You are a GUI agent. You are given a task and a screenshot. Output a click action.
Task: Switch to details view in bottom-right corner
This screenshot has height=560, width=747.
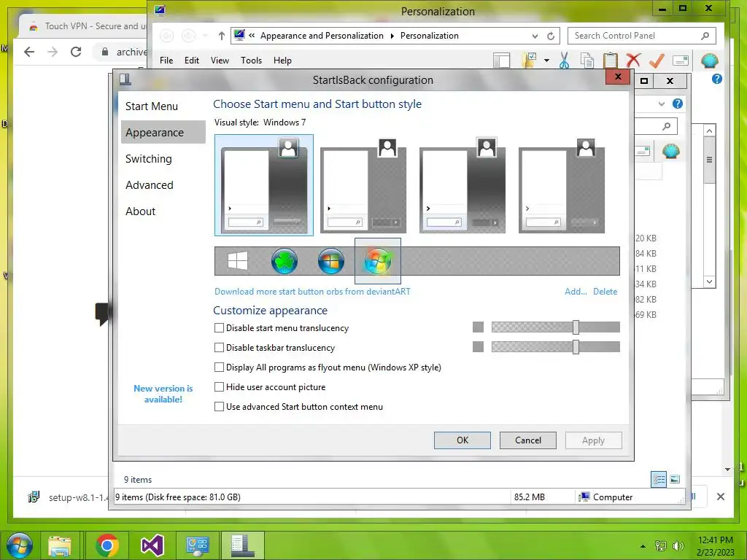[659, 479]
